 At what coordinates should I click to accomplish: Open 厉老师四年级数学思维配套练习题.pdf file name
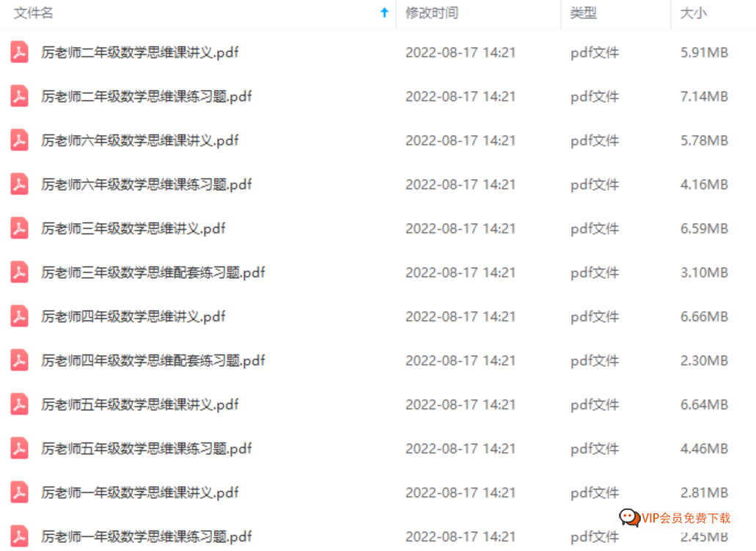point(153,360)
